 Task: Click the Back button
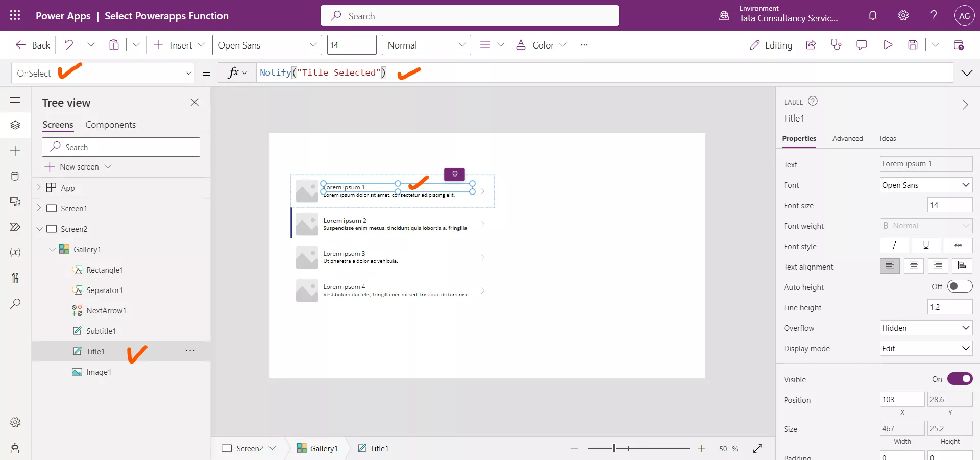[32, 44]
